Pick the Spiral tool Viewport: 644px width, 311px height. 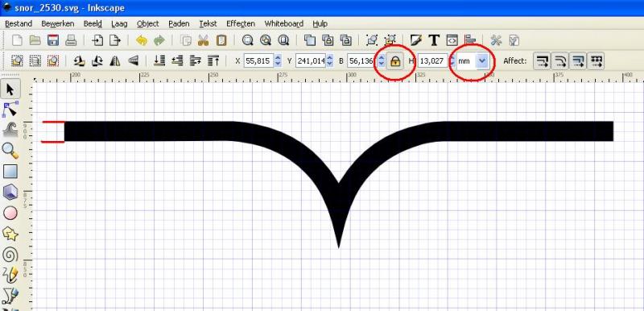(x=10, y=255)
